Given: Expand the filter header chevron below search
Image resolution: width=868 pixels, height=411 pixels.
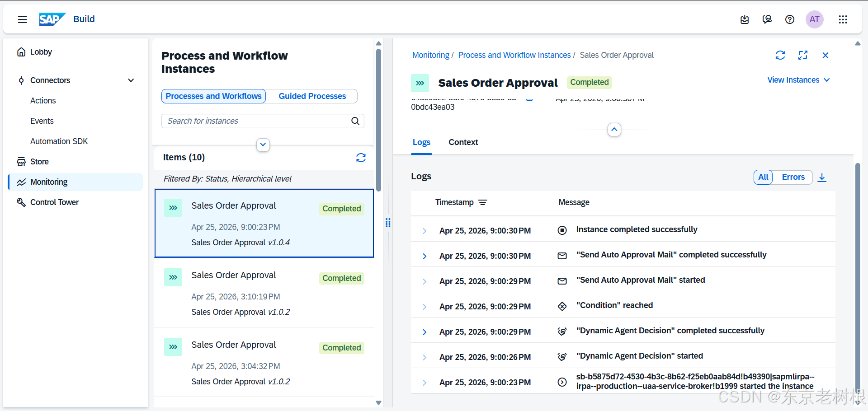Looking at the screenshot, I should (263, 145).
